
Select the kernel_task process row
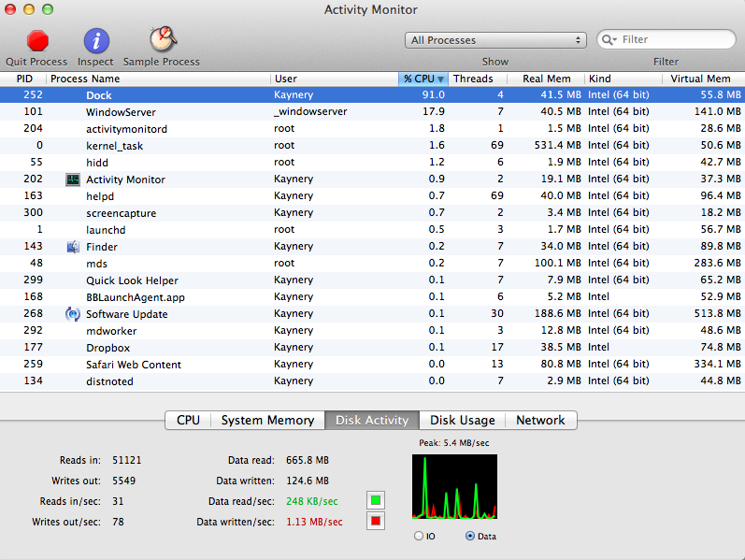(x=372, y=146)
